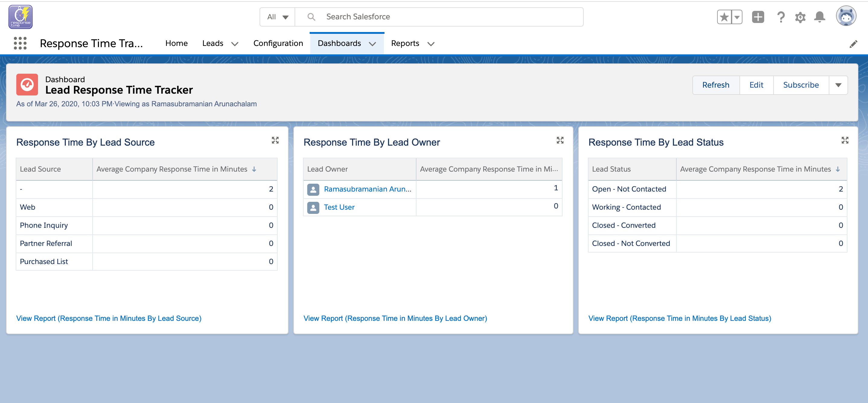Click the Favorites star icon
This screenshot has width=868, height=403.
click(724, 17)
